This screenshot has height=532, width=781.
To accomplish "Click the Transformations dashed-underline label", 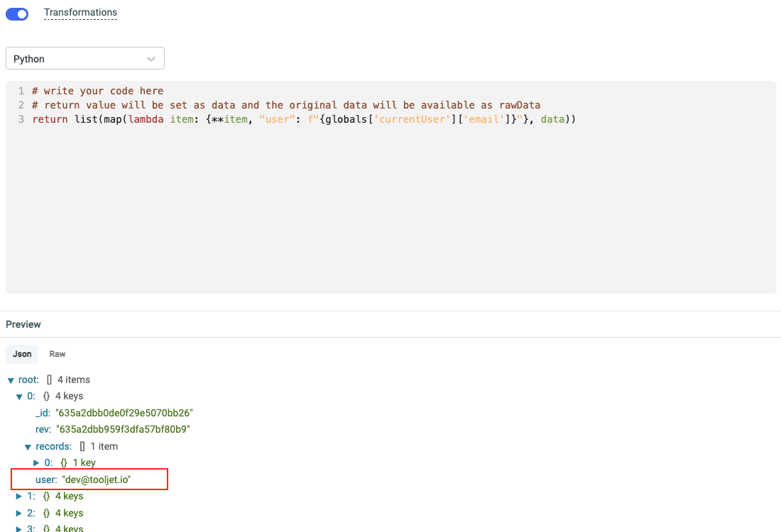I will pyautogui.click(x=80, y=13).
